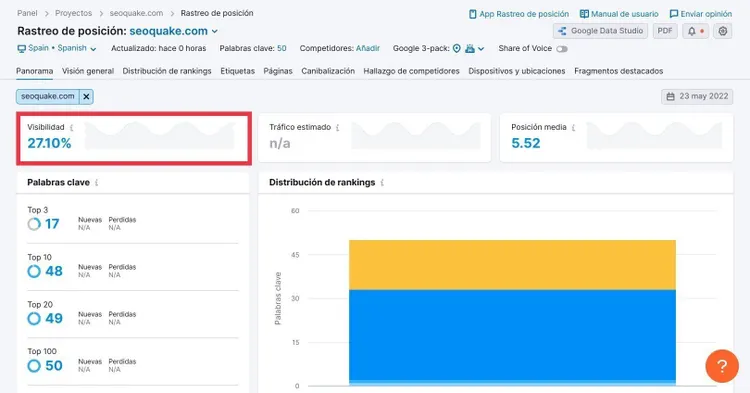Click Palabras clave 50 count link
The height and width of the screenshot is (393, 750).
point(282,48)
